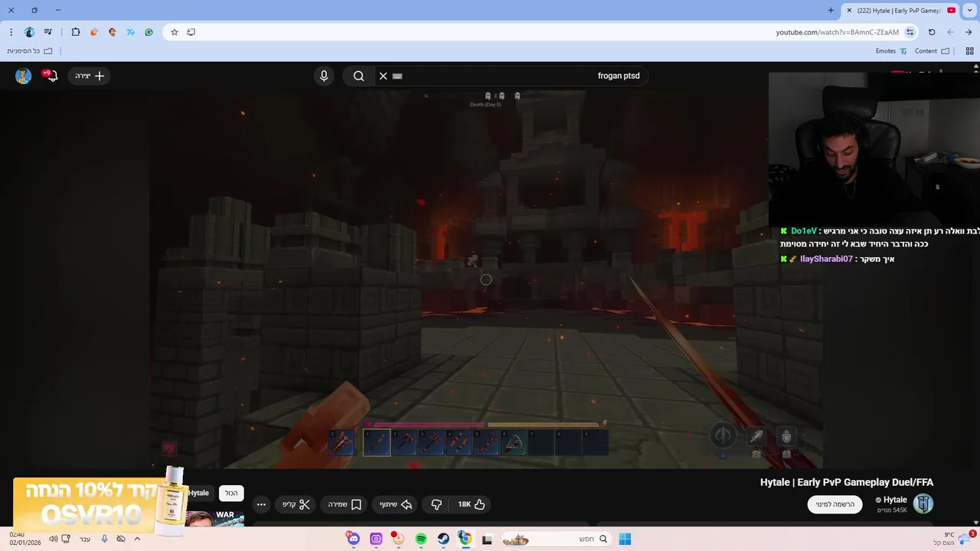Click the address bar URL
980x551 pixels.
pyautogui.click(x=837, y=32)
